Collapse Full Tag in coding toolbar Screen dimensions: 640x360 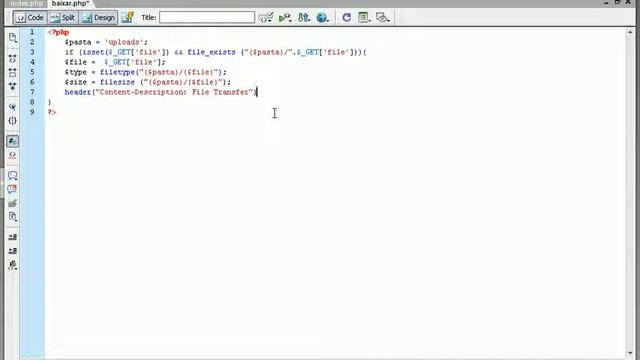[13, 59]
